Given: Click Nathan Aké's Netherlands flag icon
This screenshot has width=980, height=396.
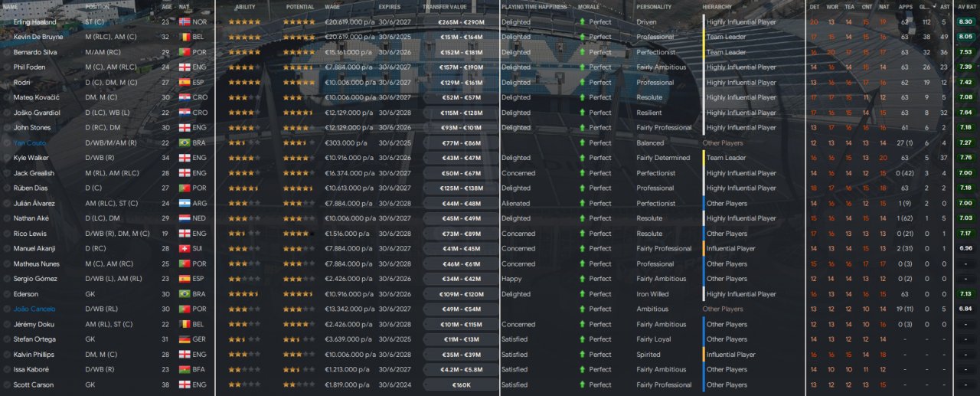Looking at the screenshot, I should point(185,218).
